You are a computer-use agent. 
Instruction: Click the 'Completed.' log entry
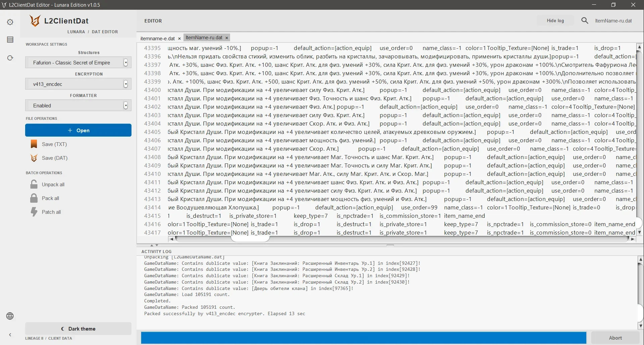click(x=157, y=301)
